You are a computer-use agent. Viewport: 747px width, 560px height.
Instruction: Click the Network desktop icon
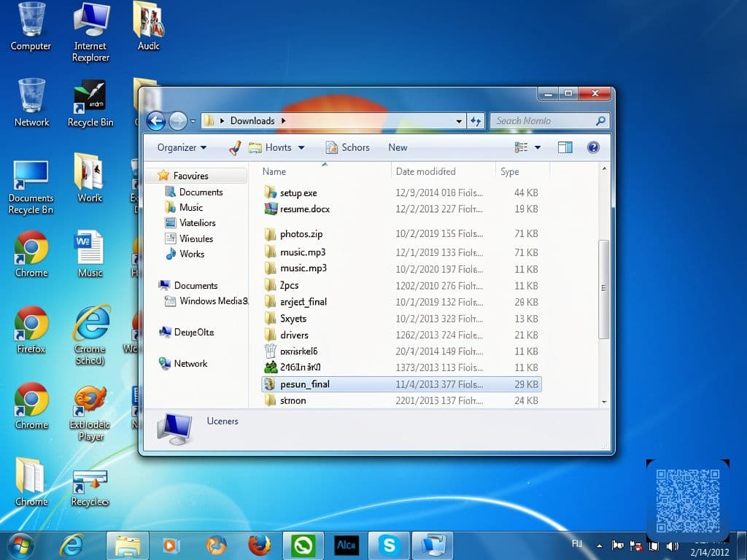click(31, 103)
